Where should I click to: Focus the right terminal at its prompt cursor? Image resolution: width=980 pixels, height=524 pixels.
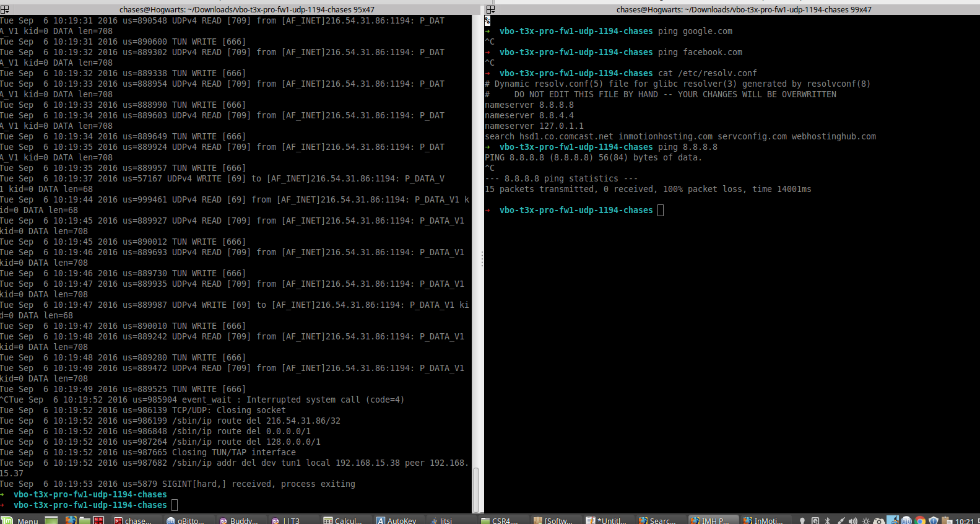pyautogui.click(x=661, y=211)
